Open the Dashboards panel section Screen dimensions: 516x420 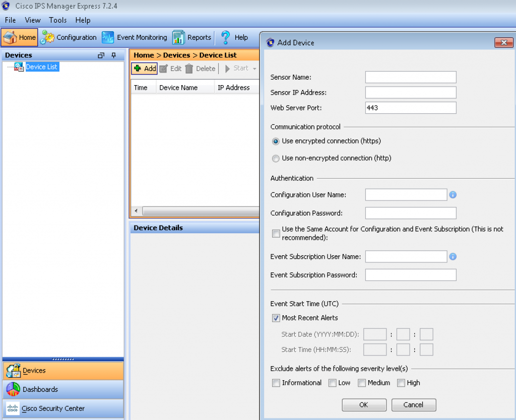tap(40, 389)
